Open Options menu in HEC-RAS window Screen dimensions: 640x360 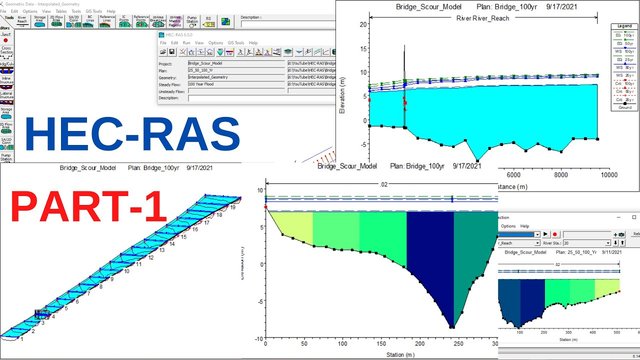[x=216, y=43]
